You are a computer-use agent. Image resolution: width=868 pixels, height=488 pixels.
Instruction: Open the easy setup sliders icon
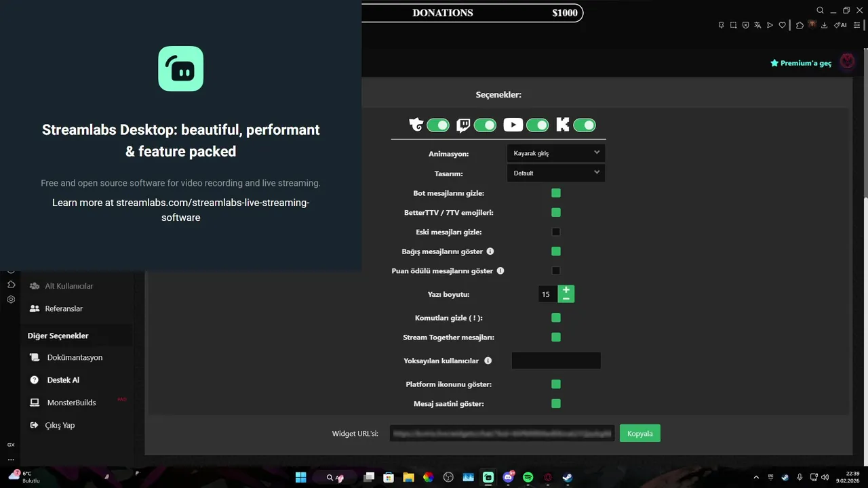coord(857,25)
